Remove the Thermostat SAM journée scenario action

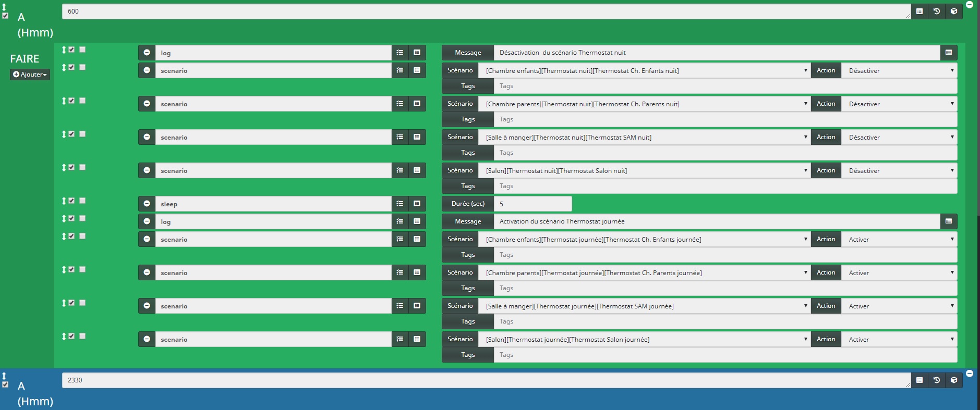click(147, 306)
